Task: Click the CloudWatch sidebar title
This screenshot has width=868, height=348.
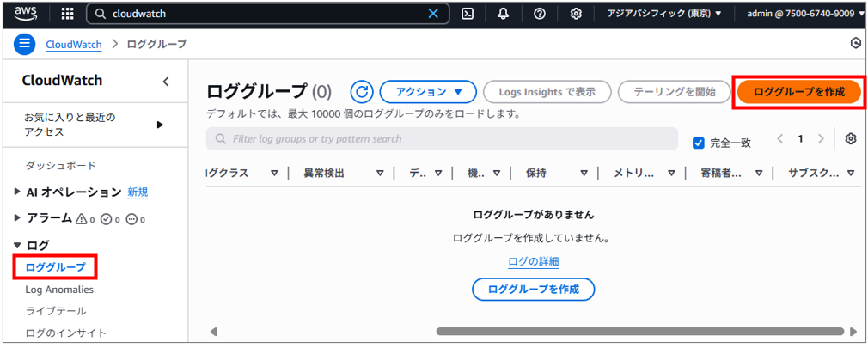Action: coord(62,80)
